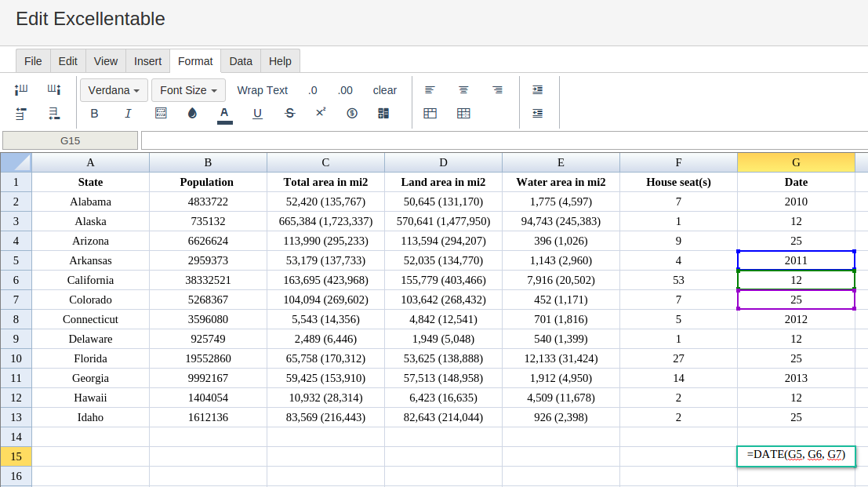Image resolution: width=868 pixels, height=487 pixels.
Task: Align cell text to the right
Action: [497, 90]
